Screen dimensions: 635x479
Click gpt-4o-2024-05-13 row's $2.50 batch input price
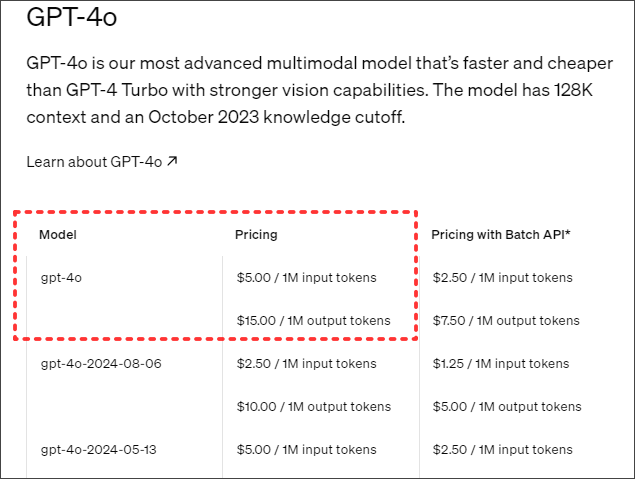tap(502, 449)
